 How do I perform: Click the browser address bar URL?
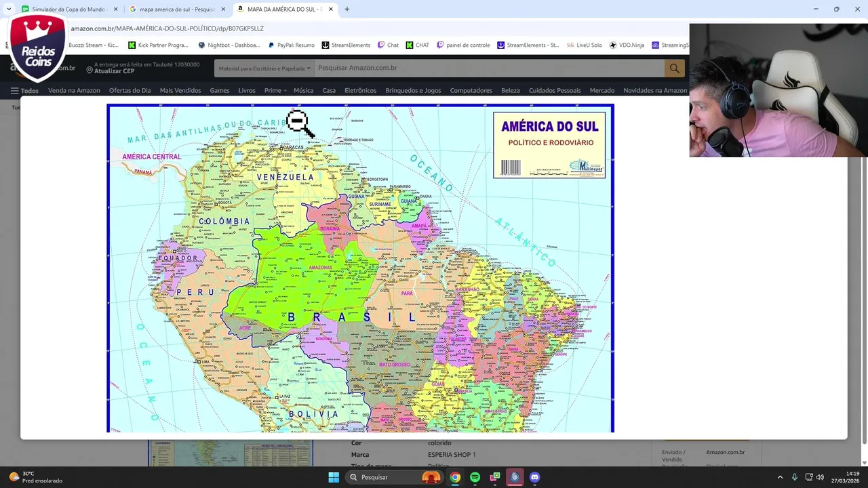[x=167, y=28]
